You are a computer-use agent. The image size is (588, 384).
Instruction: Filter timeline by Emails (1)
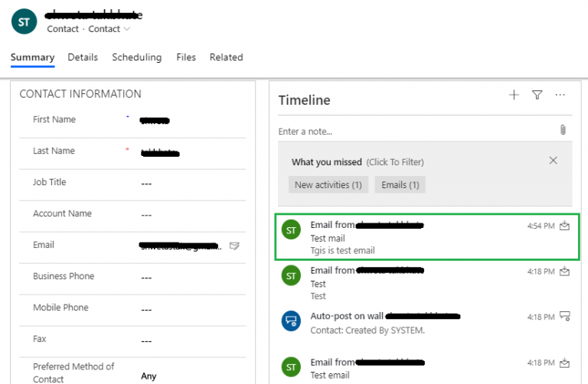(x=400, y=185)
